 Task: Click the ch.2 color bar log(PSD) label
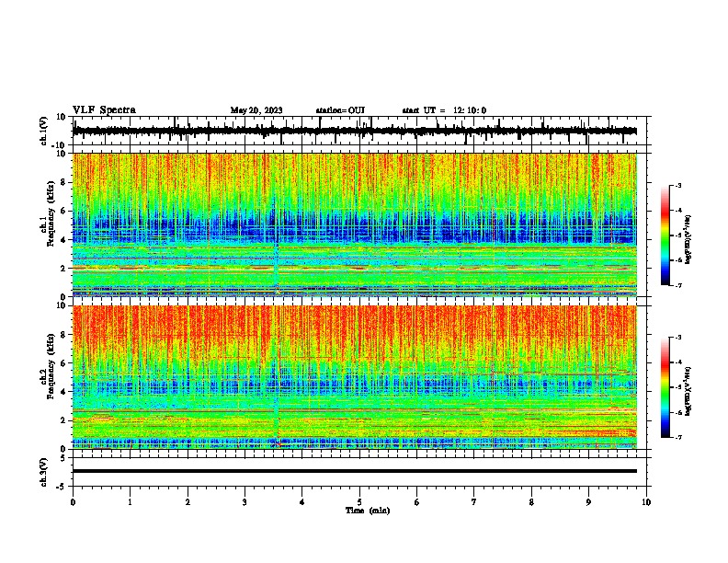tap(688, 391)
